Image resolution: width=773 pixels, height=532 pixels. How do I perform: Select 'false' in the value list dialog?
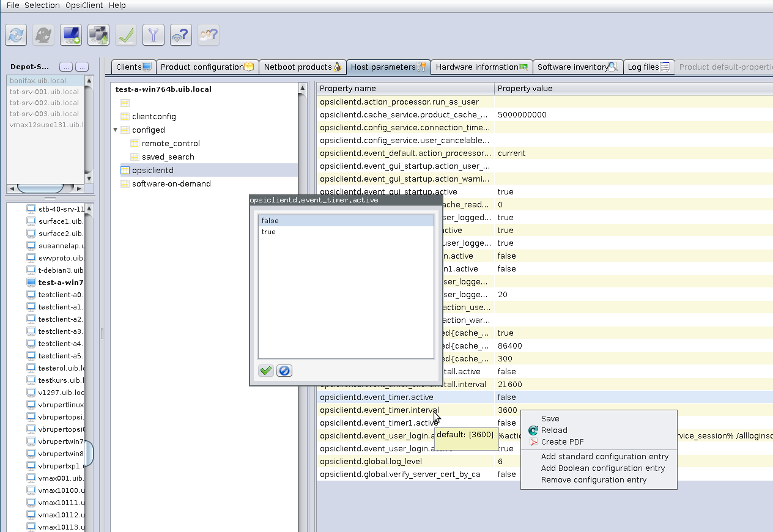pyautogui.click(x=346, y=221)
